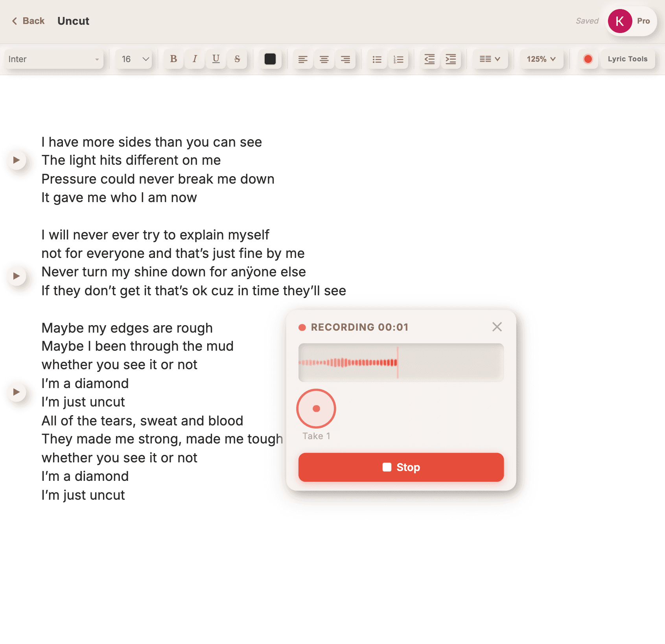Play the chorus section
This screenshot has width=665, height=644.
pyautogui.click(x=17, y=392)
